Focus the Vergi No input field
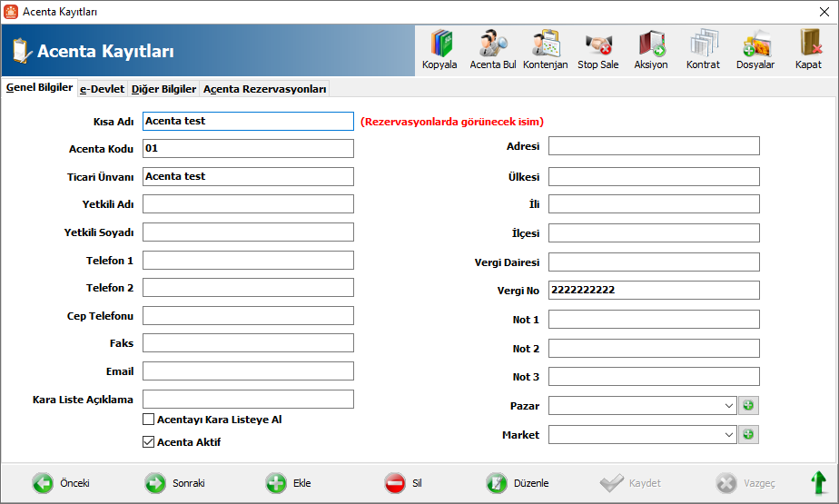839x504 pixels. [654, 290]
